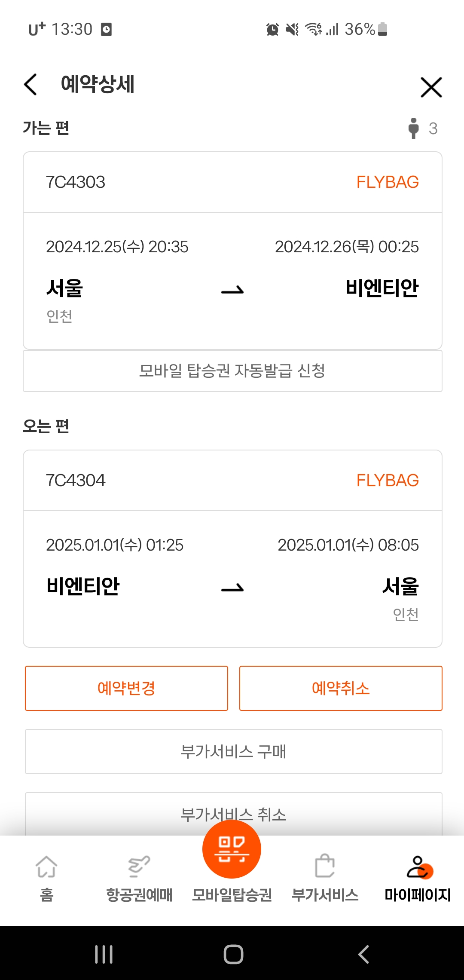Select the return flight 7C4304 number
This screenshot has height=980, width=464.
point(76,481)
